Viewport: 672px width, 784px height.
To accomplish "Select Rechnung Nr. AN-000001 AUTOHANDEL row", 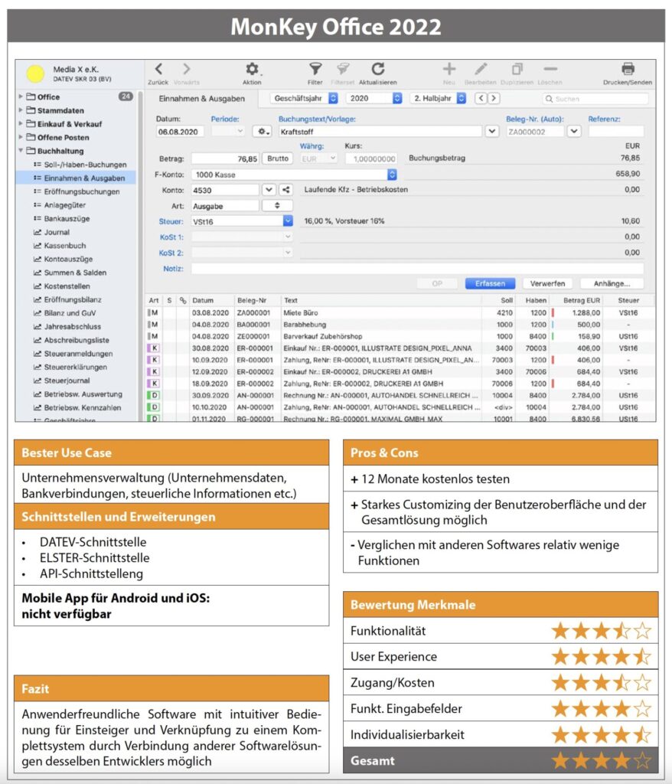I will 400,396.
